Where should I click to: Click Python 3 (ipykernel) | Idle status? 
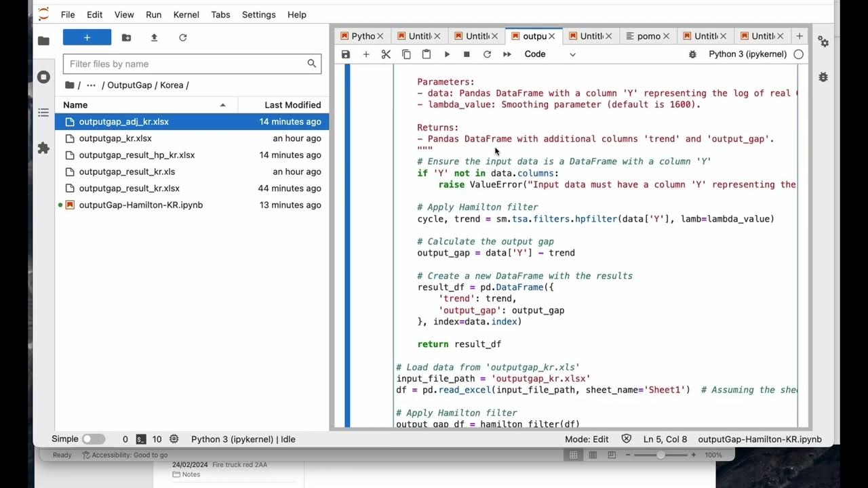243,439
